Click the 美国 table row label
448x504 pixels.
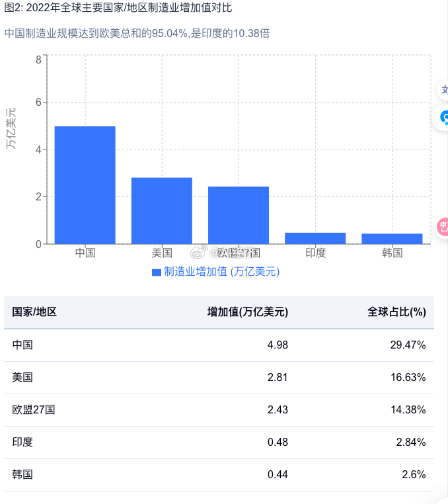22,378
